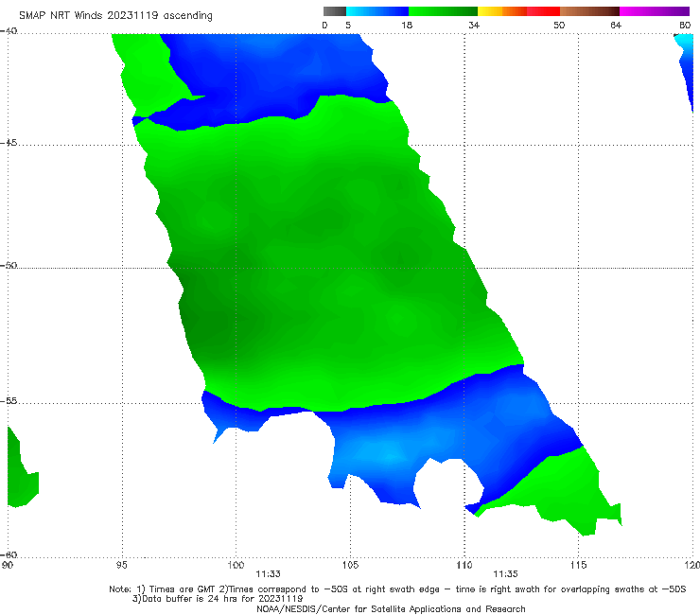Select the yellow-to-red segment of the color bar
The height and width of the screenshot is (615, 700).
pos(518,11)
